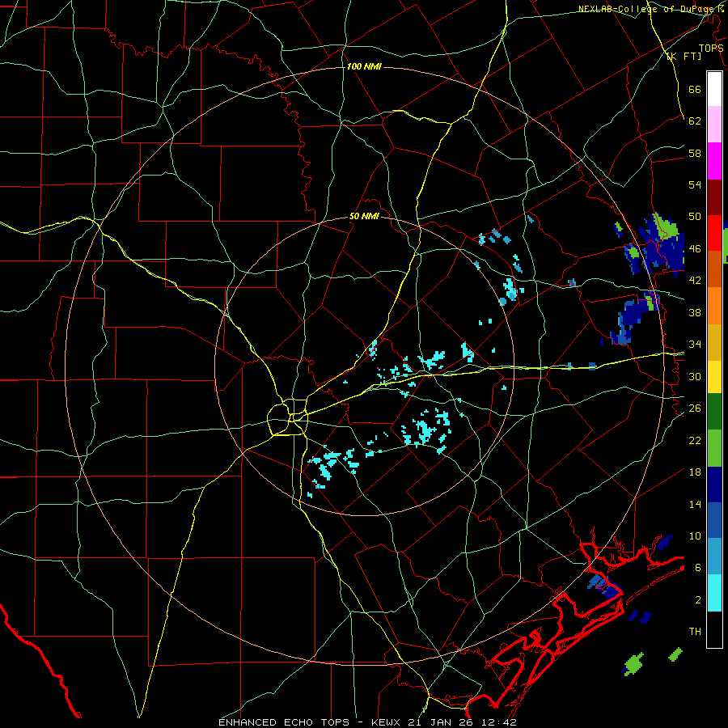Click the light green legend swatch

pos(714,448)
